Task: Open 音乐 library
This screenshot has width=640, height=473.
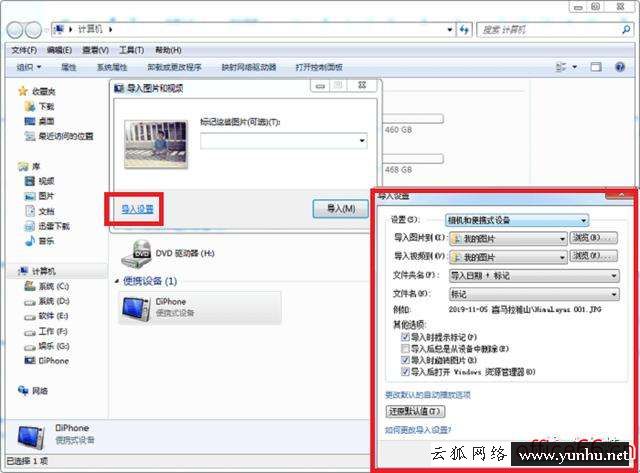Action: (x=40, y=241)
